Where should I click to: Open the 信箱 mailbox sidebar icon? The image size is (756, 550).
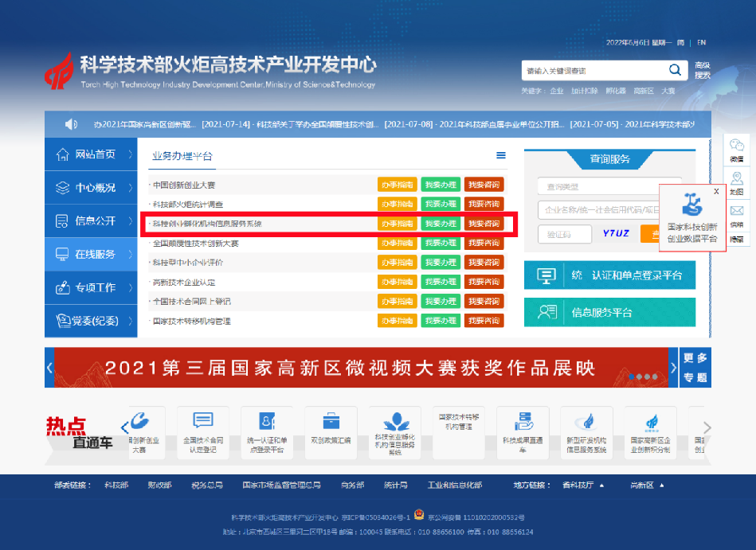(x=737, y=215)
